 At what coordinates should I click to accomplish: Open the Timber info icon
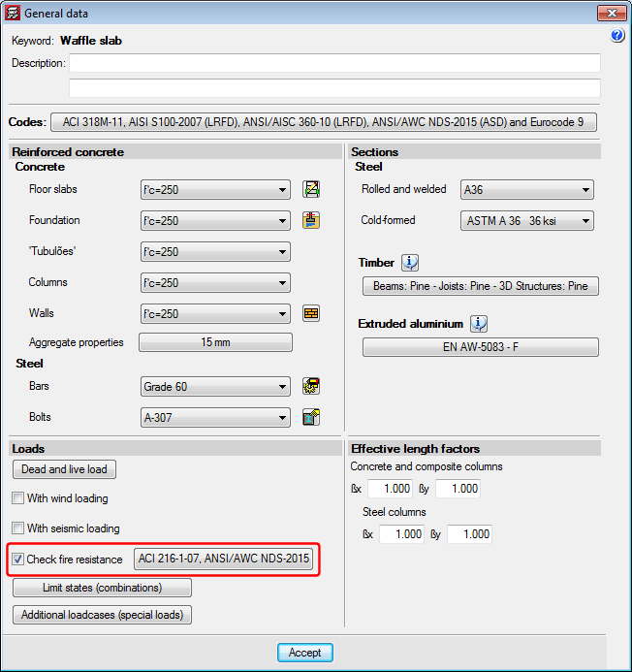[x=410, y=263]
